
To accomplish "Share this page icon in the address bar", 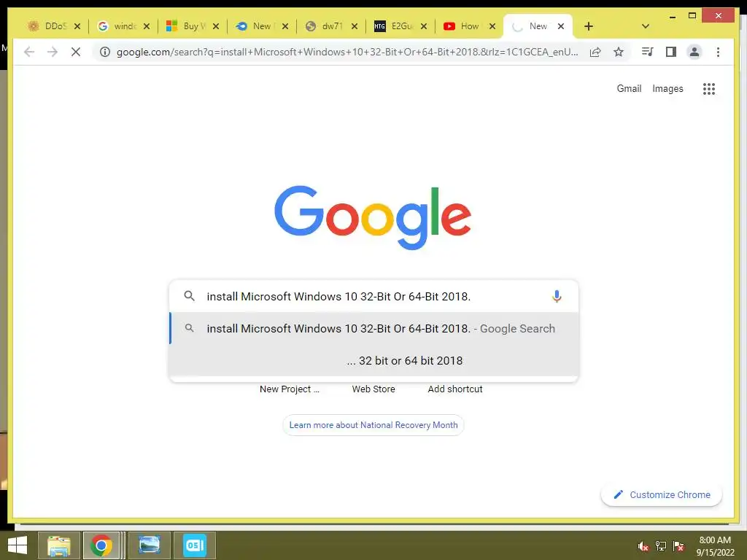I will [595, 52].
